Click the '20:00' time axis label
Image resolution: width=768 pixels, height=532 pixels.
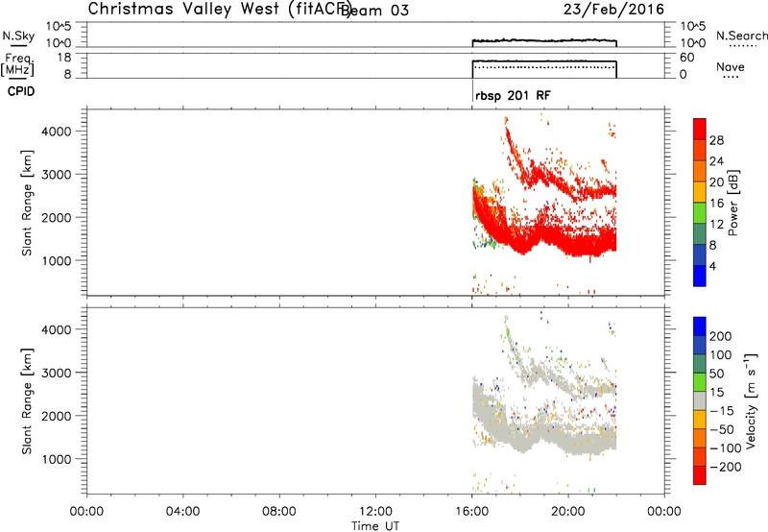coord(568,512)
